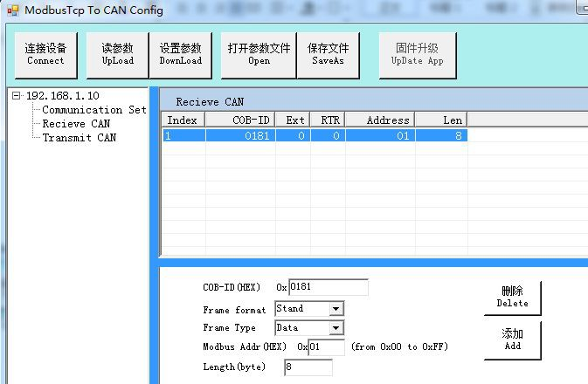Click the DownLoad set parameters button

180,55
